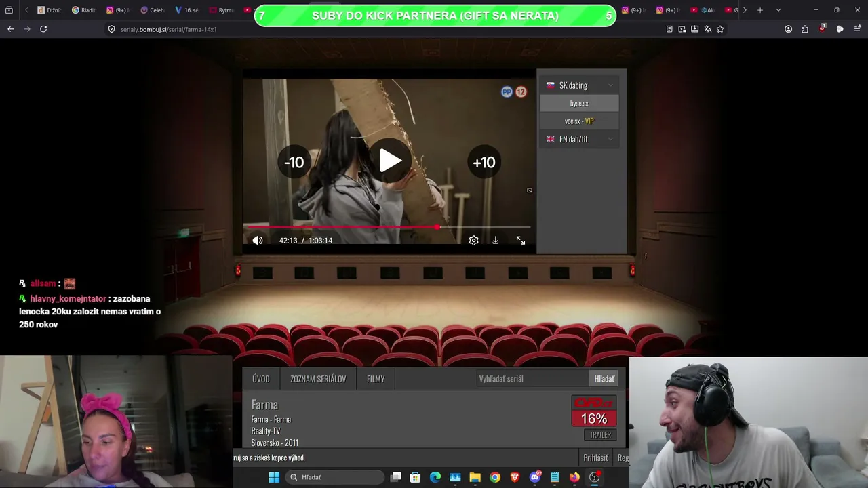The height and width of the screenshot is (488, 868).
Task: Click the PP badge on video
Action: pyautogui.click(x=507, y=92)
